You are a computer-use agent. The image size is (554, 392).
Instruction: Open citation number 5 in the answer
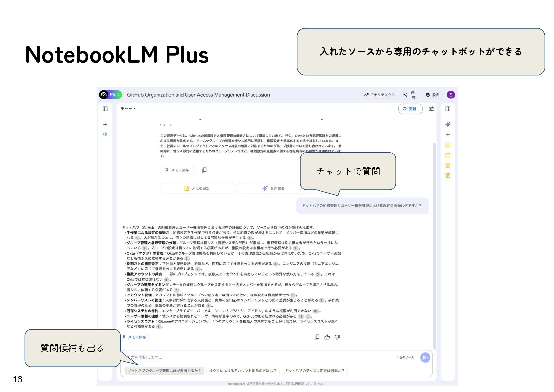coord(318,274)
